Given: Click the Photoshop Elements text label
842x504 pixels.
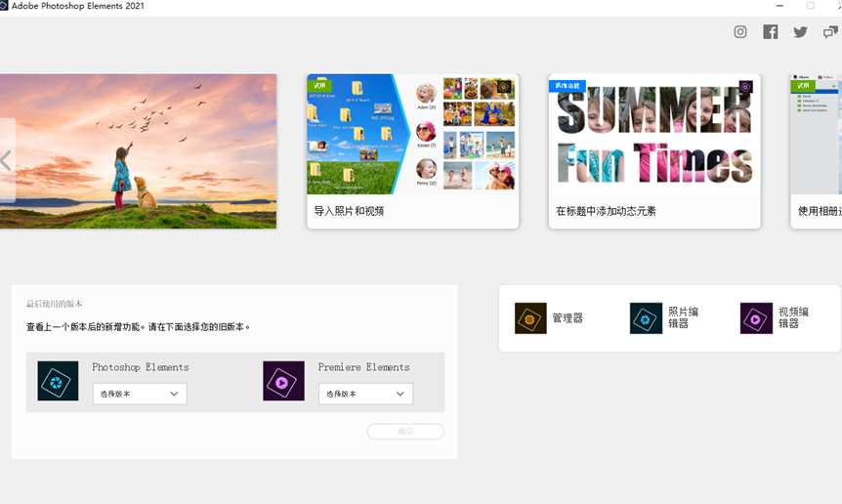Looking at the screenshot, I should 140,367.
